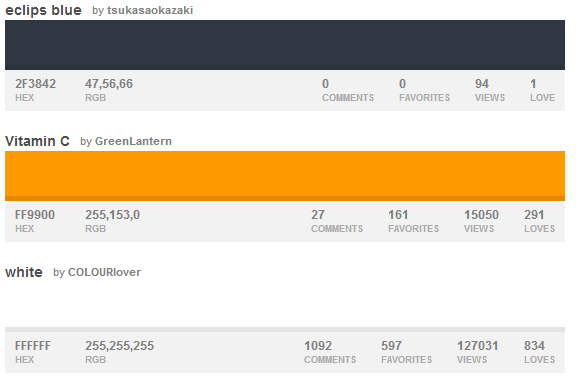
Task: Click the 834 loves for white
Action: point(539,352)
